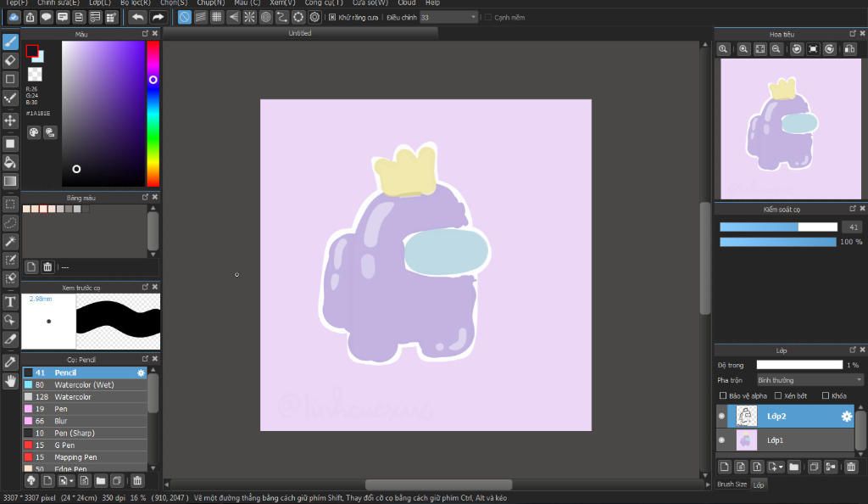Select the transparent color swatch
The width and height of the screenshot is (868, 504).
tap(35, 74)
